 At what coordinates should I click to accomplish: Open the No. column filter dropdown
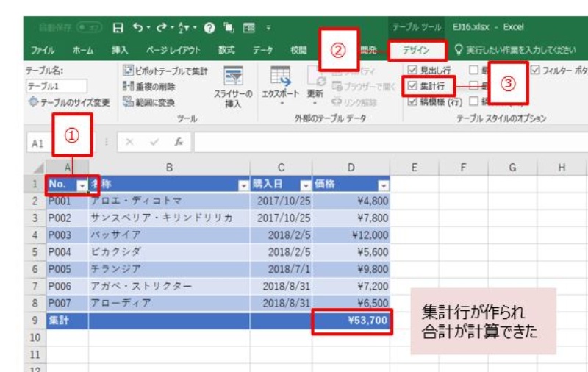(x=82, y=185)
